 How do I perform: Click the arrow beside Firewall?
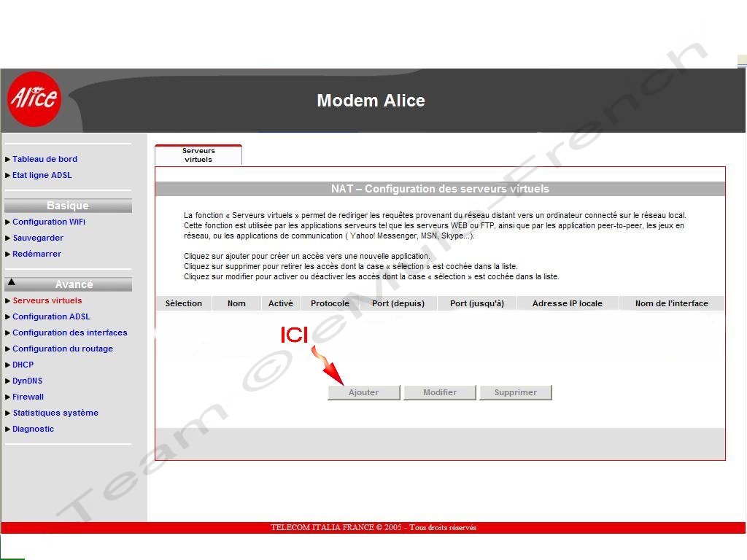point(7,397)
